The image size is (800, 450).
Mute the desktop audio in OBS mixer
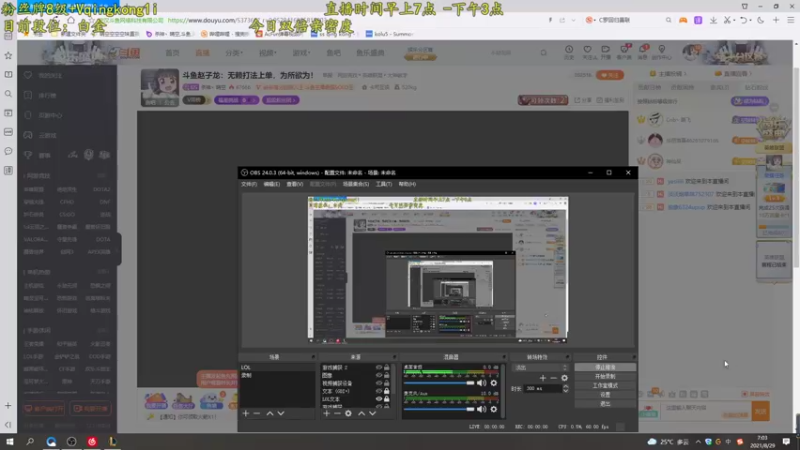coord(481,383)
